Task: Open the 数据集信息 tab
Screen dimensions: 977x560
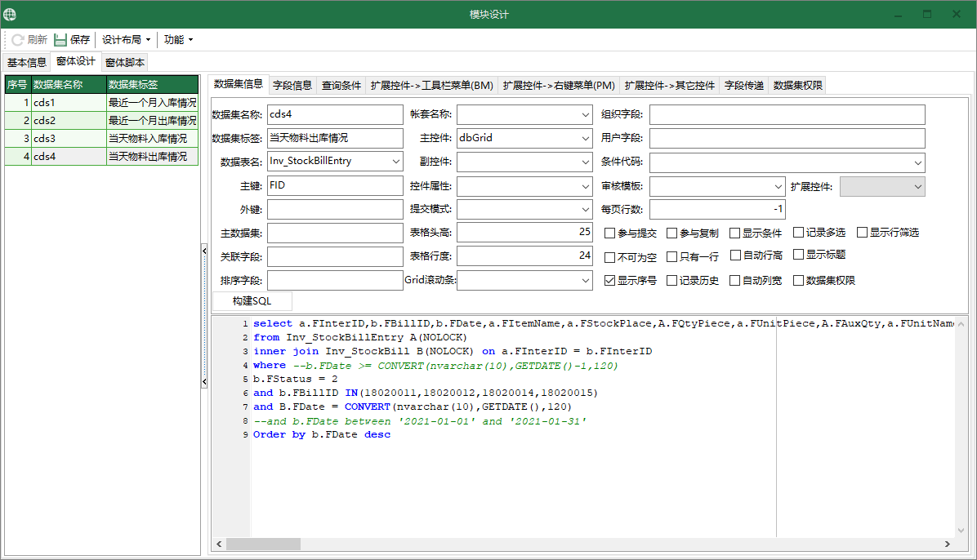Action: (x=238, y=84)
